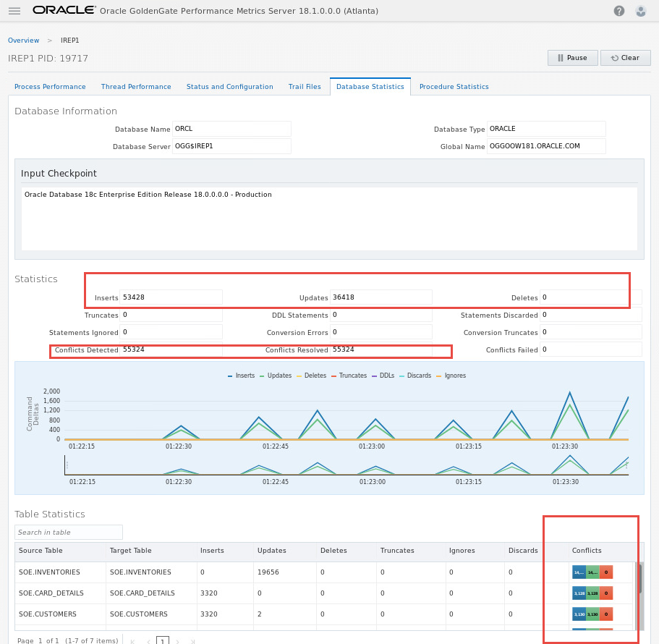Go to next page of table

tap(177, 641)
